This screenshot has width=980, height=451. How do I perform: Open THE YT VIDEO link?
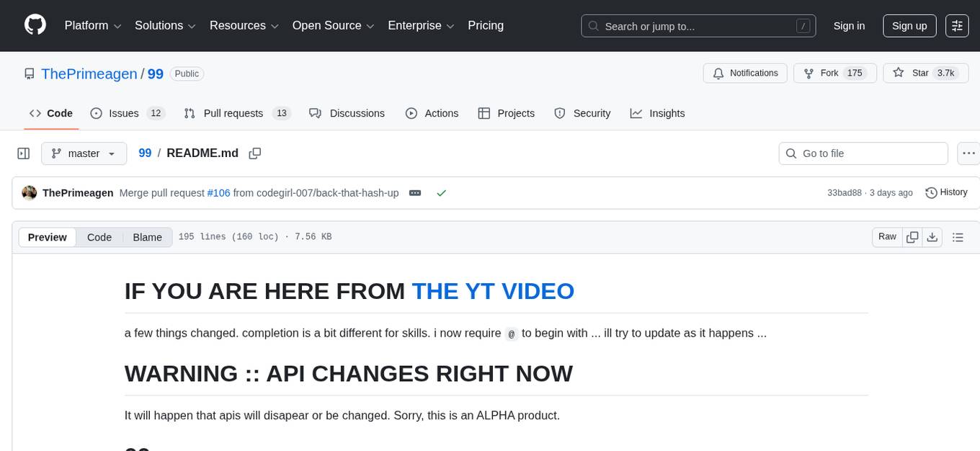tap(493, 291)
